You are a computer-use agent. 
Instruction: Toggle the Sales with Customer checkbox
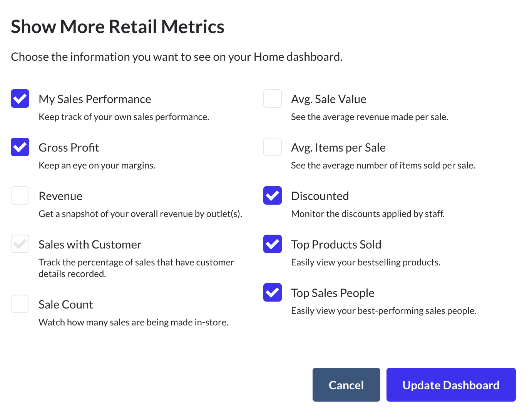pyautogui.click(x=20, y=244)
